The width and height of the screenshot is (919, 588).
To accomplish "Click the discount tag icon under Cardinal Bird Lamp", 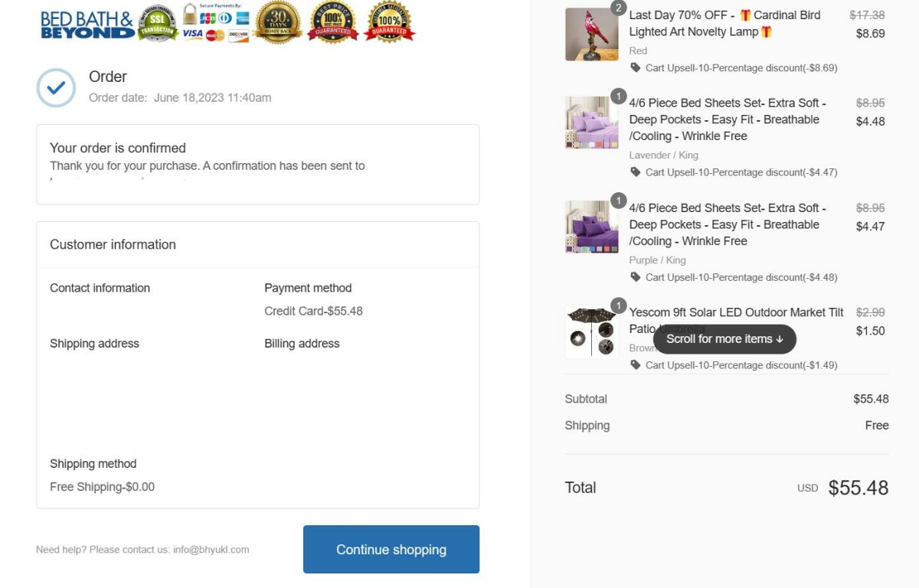I will tap(636, 67).
